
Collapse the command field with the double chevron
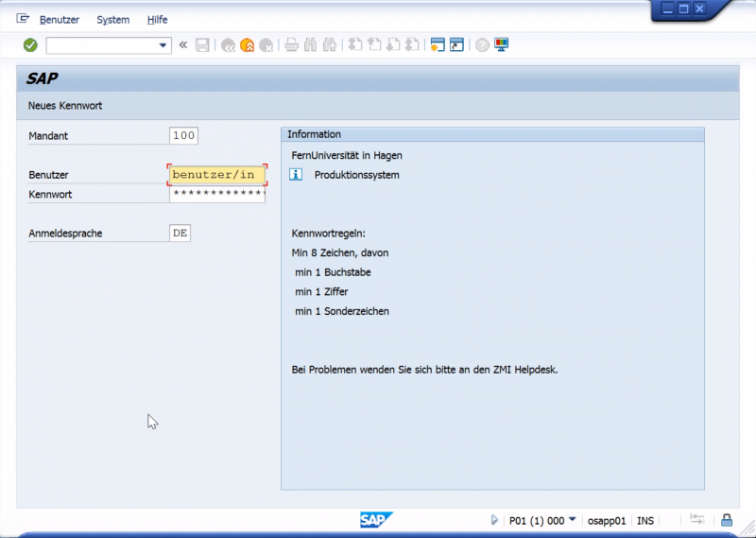[182, 44]
